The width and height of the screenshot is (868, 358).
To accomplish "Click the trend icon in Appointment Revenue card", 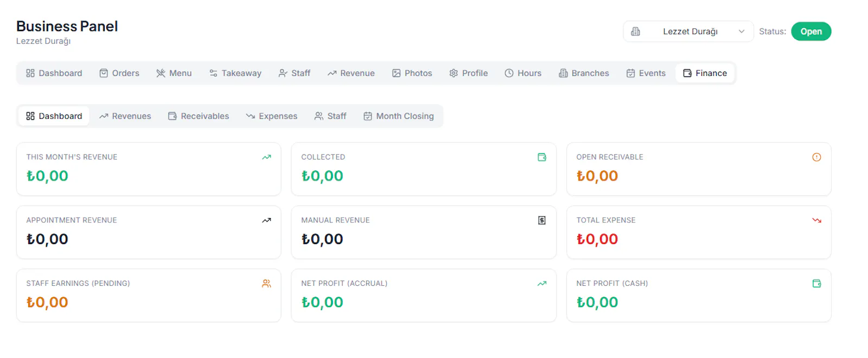I will coord(266,220).
